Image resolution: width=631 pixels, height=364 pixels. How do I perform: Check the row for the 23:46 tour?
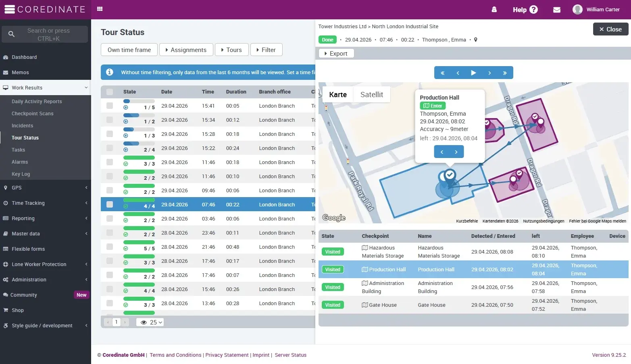click(110, 233)
